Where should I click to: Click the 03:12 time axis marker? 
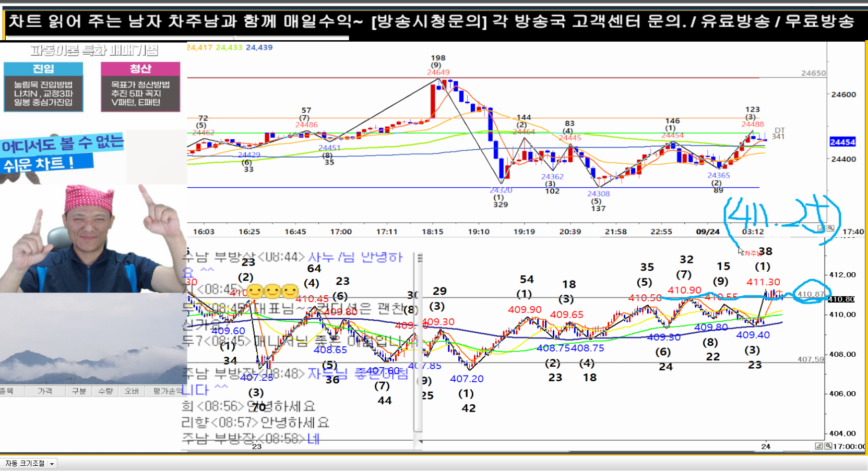coord(752,232)
